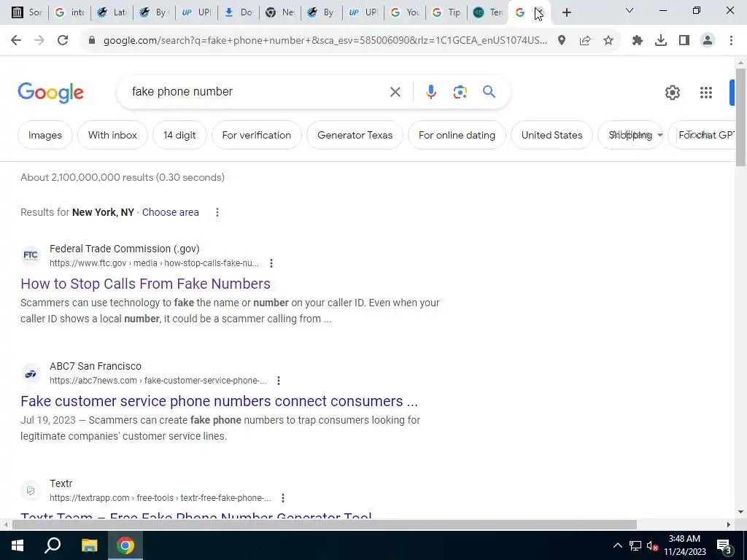View site information lock icon
The width and height of the screenshot is (747, 560).
92,41
